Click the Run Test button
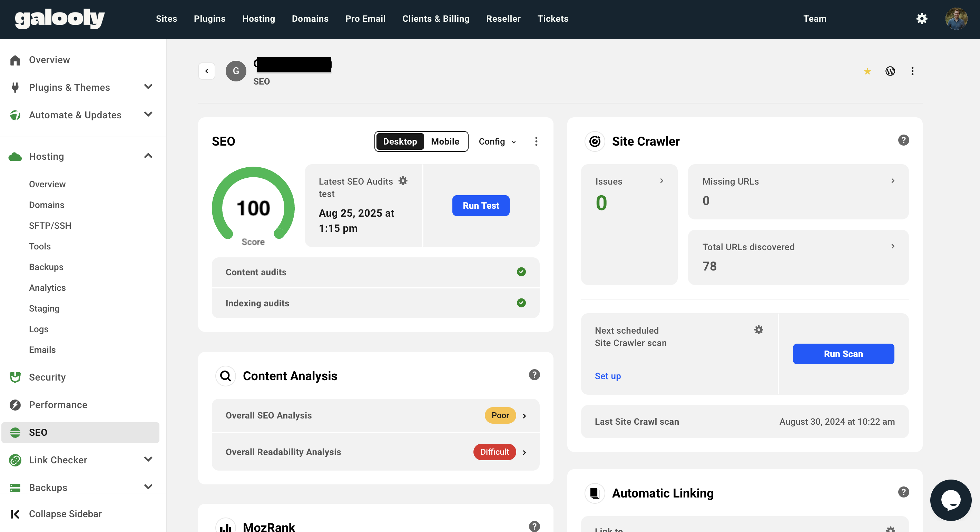Screen dimensions: 980x532 pos(480,205)
